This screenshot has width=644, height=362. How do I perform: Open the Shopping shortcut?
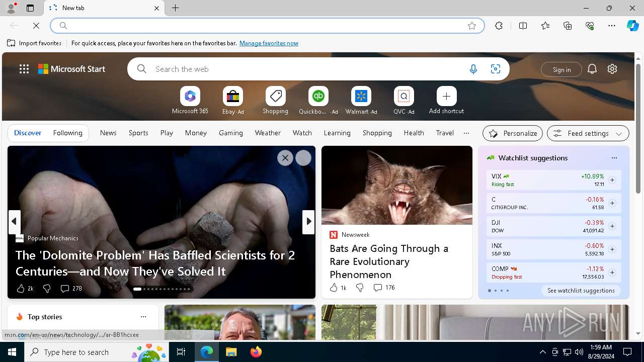click(275, 101)
